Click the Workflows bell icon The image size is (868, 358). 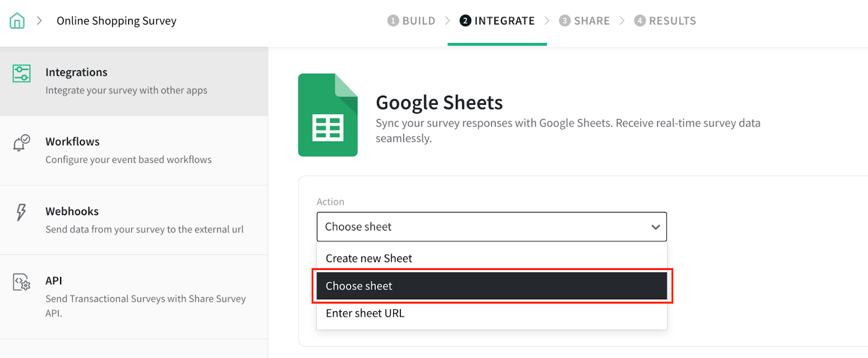click(x=22, y=143)
